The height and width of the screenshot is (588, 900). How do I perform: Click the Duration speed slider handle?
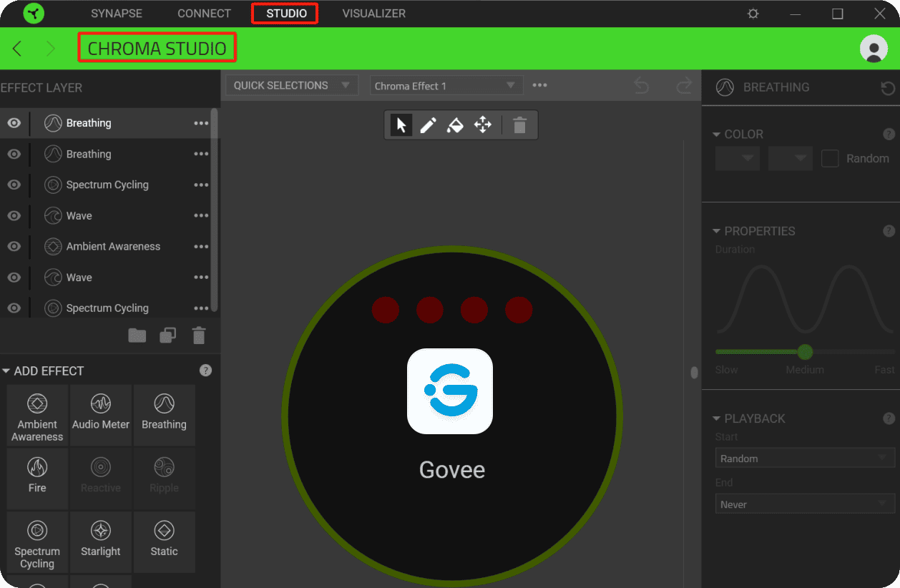tap(805, 352)
